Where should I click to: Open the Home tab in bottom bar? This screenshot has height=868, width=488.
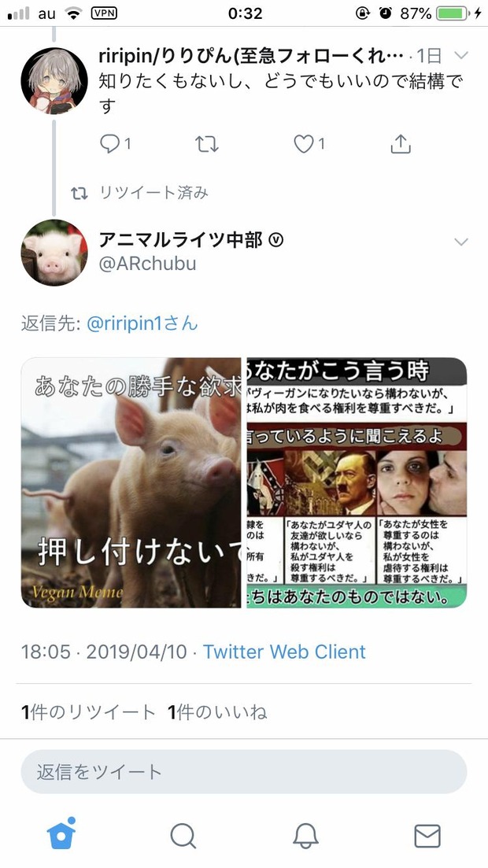61,833
